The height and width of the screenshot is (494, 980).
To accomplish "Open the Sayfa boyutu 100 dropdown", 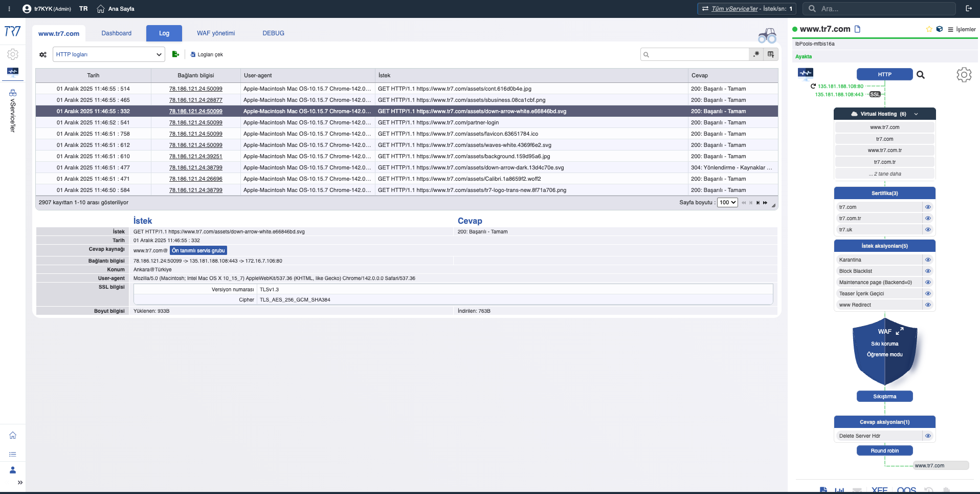I will 727,203.
